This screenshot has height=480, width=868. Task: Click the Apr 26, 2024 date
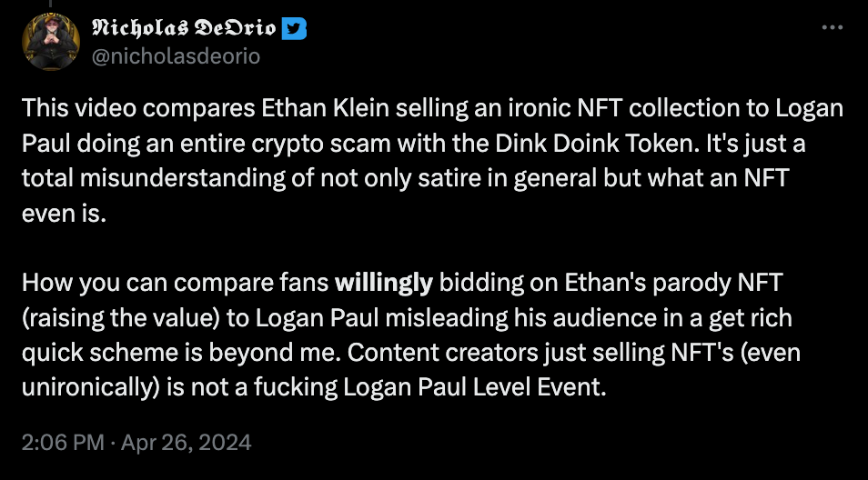pos(186,443)
